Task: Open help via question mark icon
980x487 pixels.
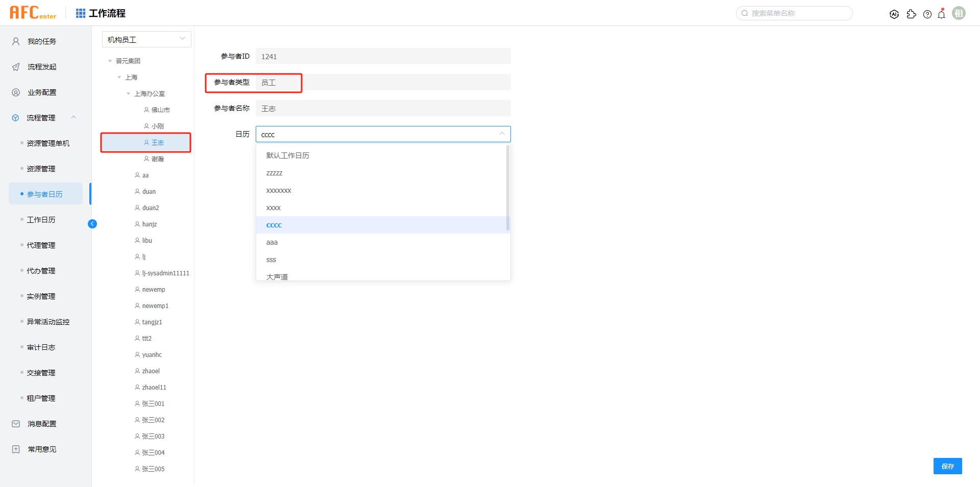Action: click(927, 14)
